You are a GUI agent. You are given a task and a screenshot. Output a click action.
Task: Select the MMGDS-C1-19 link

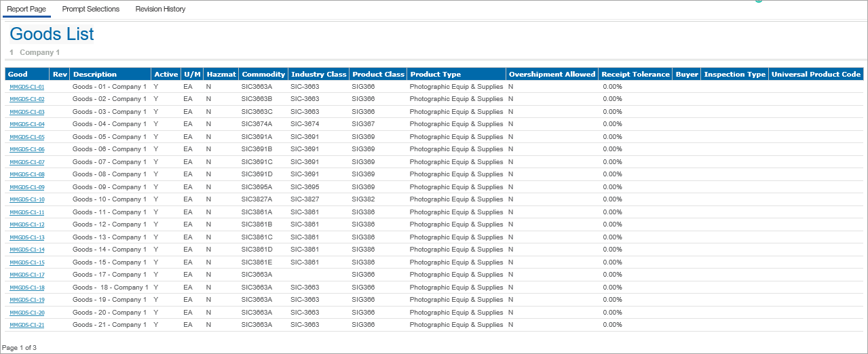[27, 300]
